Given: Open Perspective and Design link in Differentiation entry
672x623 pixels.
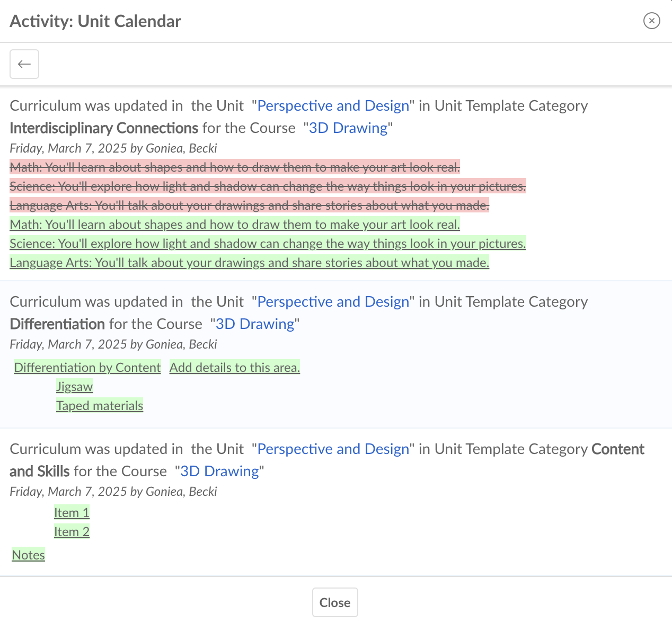Looking at the screenshot, I should tap(333, 302).
